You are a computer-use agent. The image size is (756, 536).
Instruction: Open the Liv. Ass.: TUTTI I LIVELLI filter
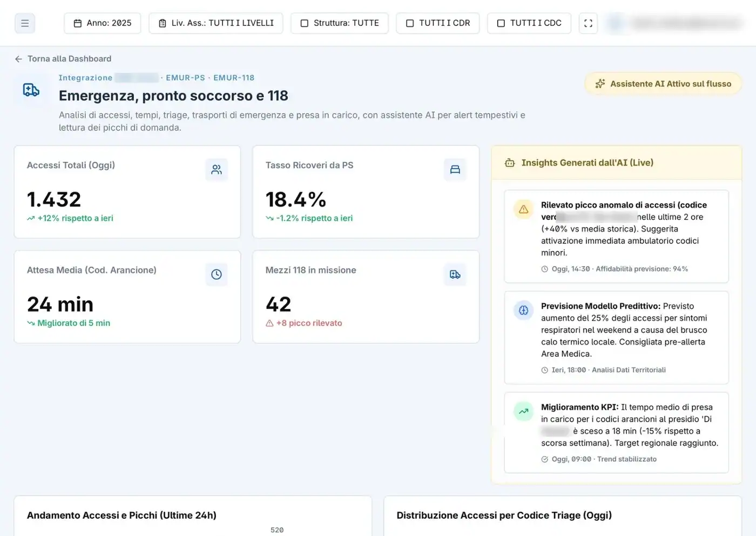point(216,23)
